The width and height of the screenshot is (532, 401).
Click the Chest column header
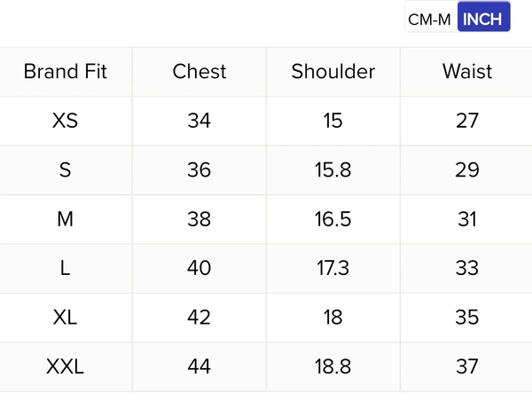(199, 72)
